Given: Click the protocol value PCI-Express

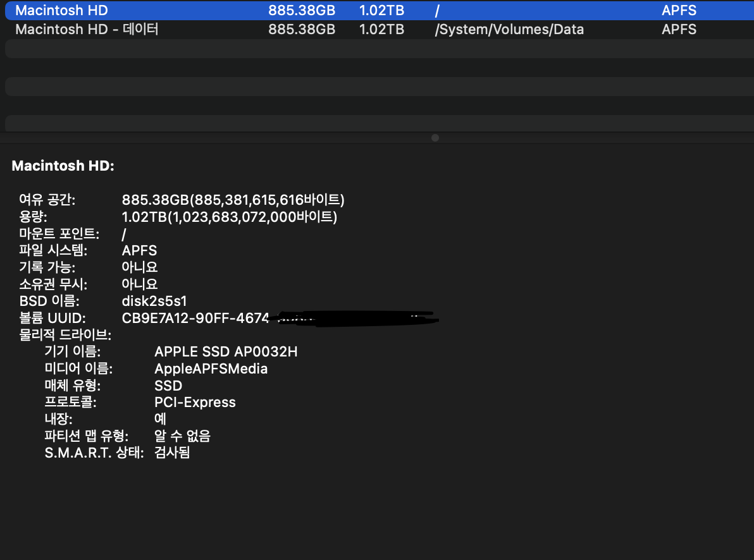Looking at the screenshot, I should (195, 403).
